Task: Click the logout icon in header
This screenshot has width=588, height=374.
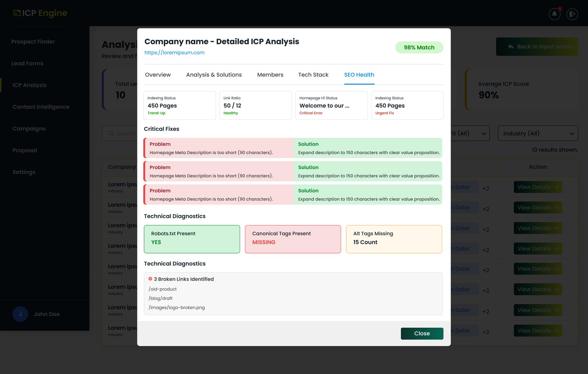Action: point(572,14)
